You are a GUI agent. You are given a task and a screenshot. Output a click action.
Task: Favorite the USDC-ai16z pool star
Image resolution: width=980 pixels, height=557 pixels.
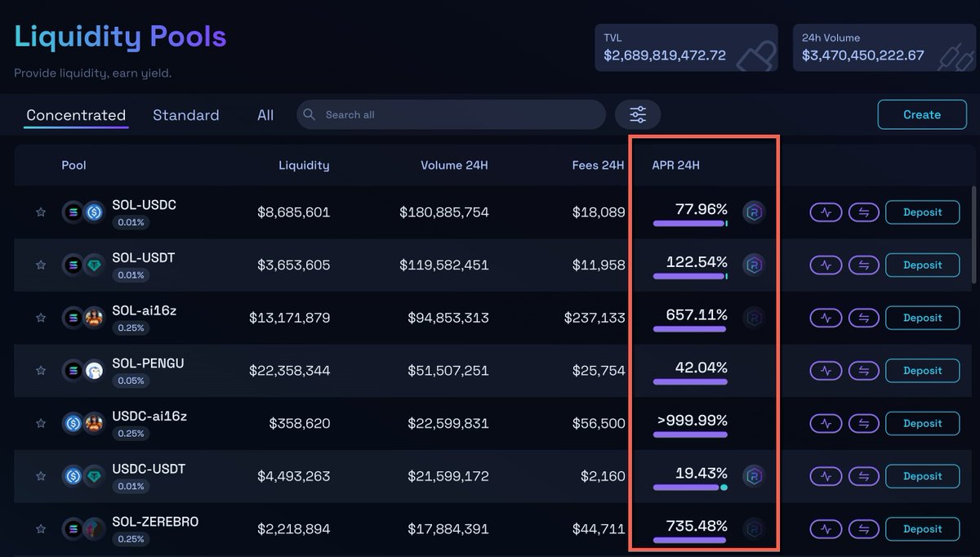(x=41, y=423)
